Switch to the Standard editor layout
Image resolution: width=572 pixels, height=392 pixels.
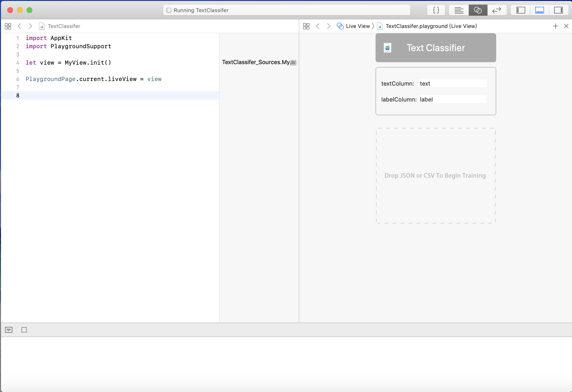(x=459, y=10)
